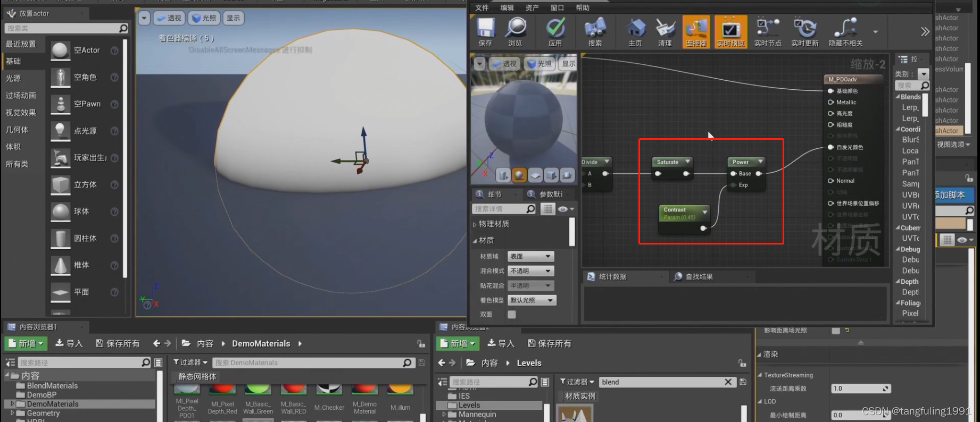This screenshot has height=422, width=980.
Task: Select BlendMaterials folder in tree
Action: click(52, 386)
